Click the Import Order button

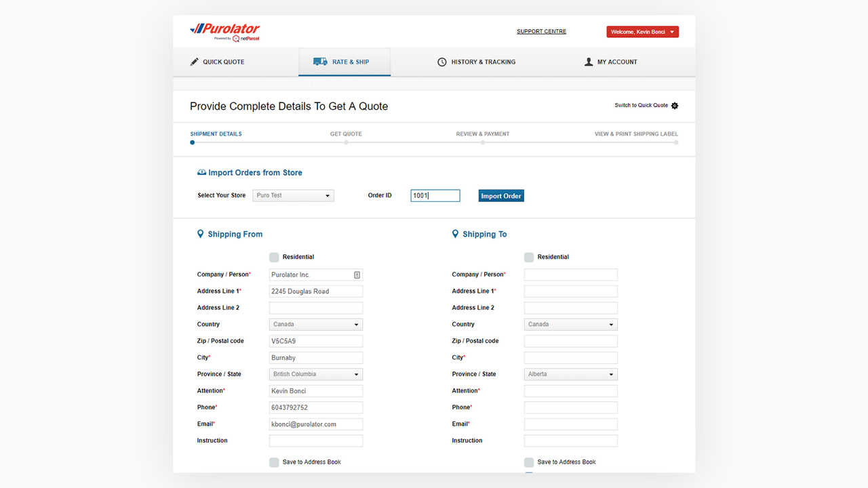click(x=501, y=196)
